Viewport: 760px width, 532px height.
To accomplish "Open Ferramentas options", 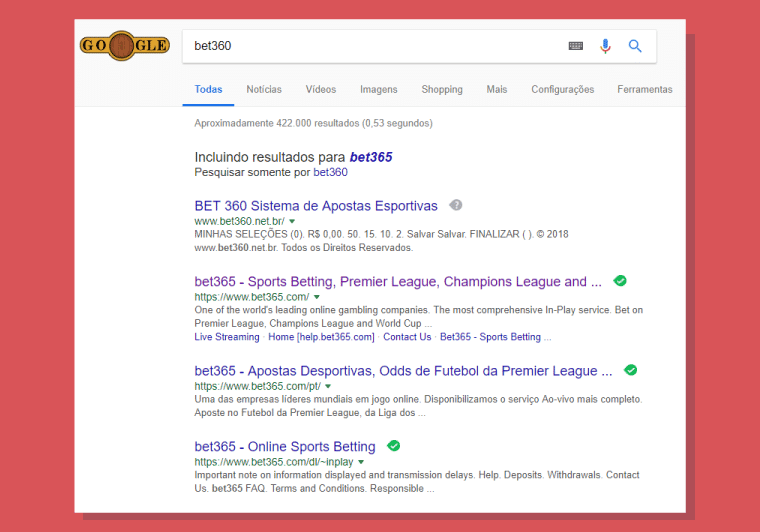I will point(645,90).
